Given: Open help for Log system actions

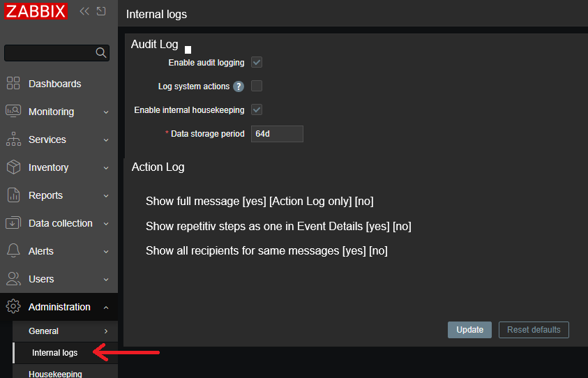Looking at the screenshot, I should point(239,86).
